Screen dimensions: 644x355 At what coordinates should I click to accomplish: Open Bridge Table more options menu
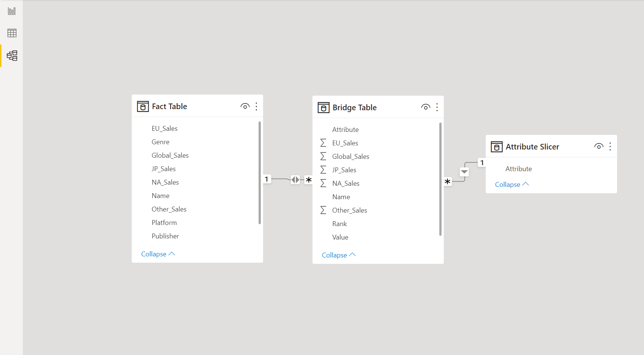437,108
